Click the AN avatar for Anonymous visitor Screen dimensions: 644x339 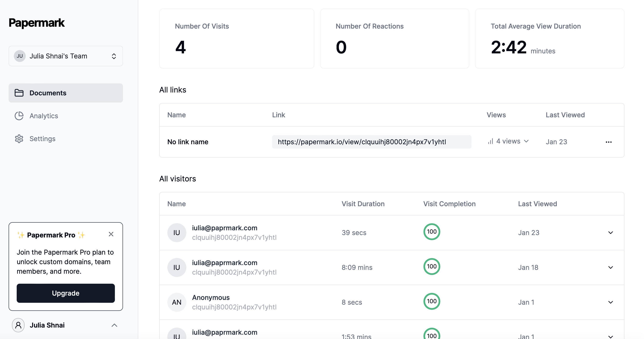click(177, 302)
